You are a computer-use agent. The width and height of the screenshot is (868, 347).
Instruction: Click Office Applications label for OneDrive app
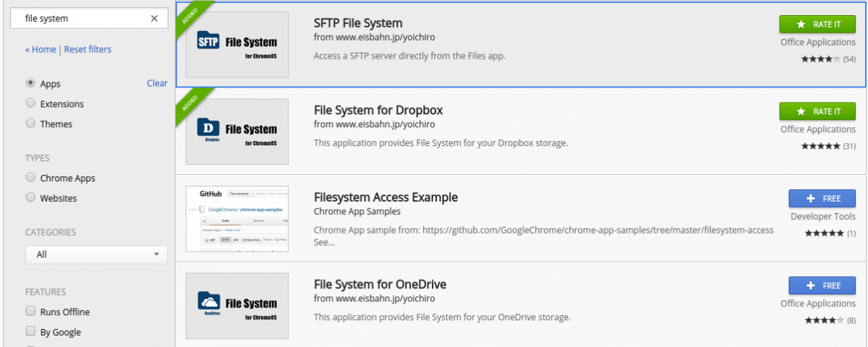[818, 304]
